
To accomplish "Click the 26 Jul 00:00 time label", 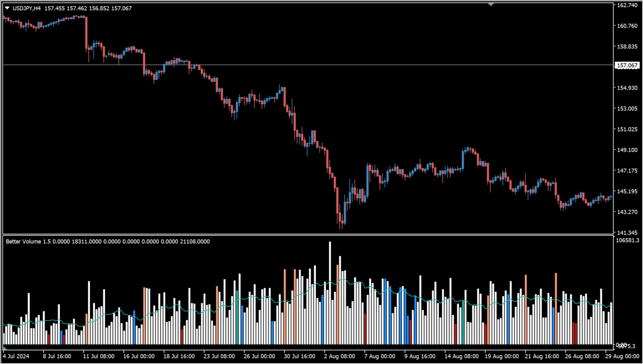I will (260, 356).
